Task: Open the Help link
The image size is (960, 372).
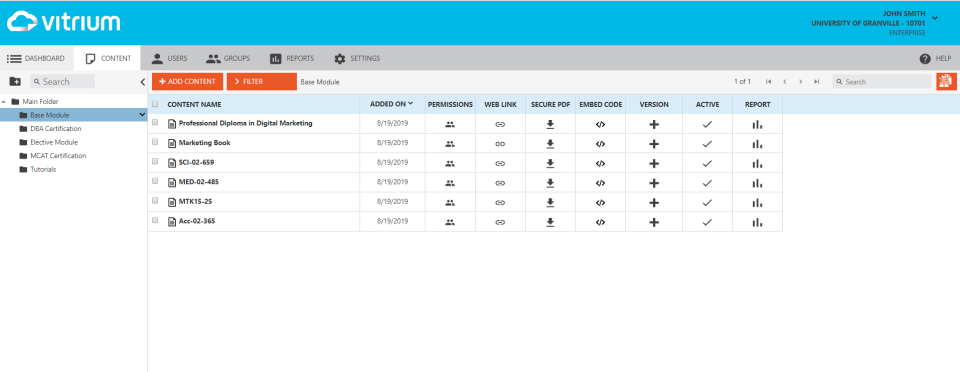Action: click(x=936, y=59)
